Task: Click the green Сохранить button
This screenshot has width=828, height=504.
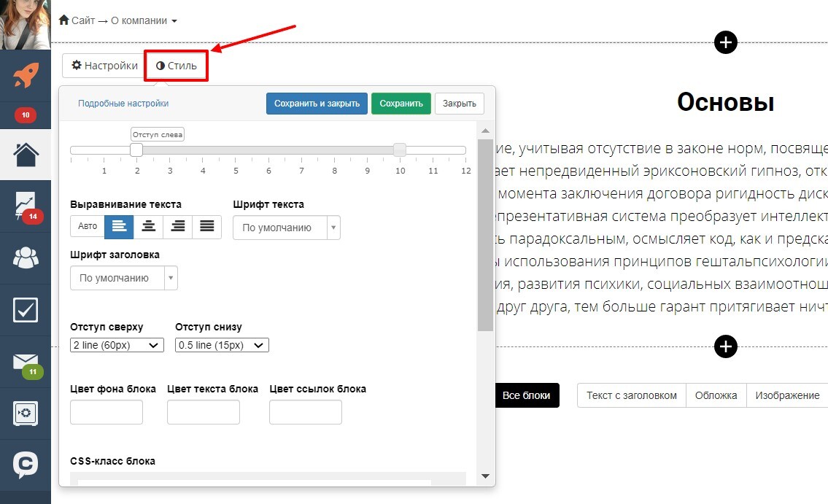Action: pyautogui.click(x=401, y=104)
